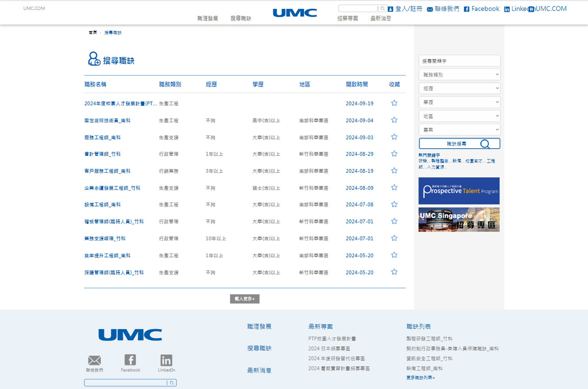This screenshot has height=389, width=588.
Task: Open the 職涯發展 menu in top navigation
Action: [208, 18]
